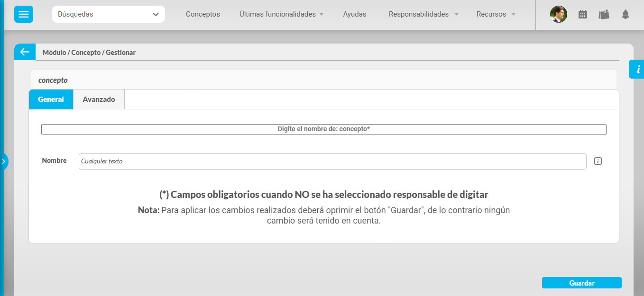Click the back arrow button
644x296 pixels.
tap(25, 52)
